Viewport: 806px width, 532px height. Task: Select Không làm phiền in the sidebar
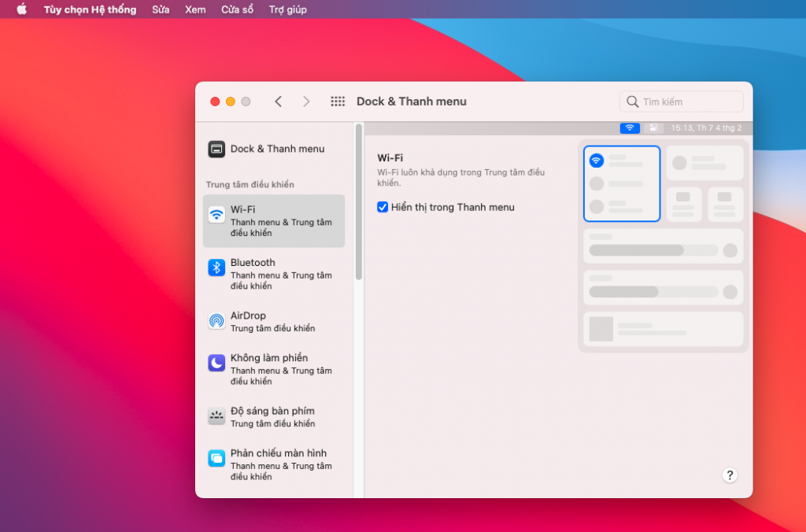(273, 369)
